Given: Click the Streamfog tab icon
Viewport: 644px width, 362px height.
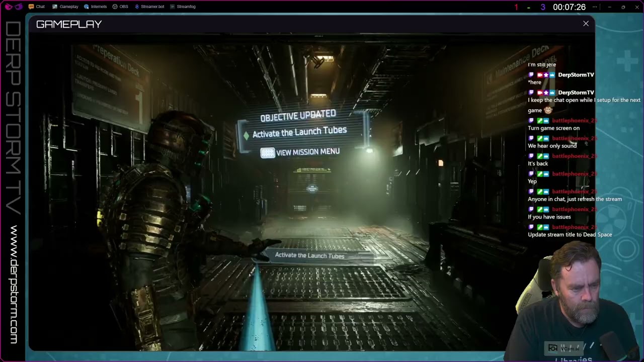Looking at the screenshot, I should pyautogui.click(x=173, y=7).
